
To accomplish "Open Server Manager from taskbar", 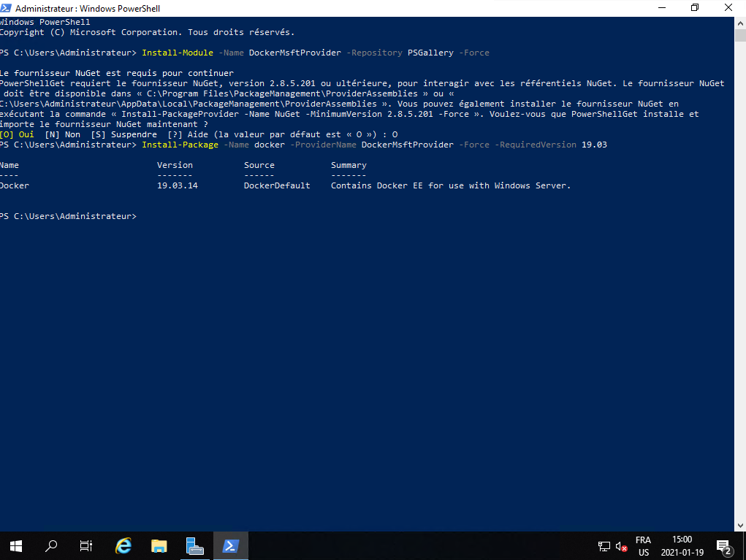I will tap(194, 546).
